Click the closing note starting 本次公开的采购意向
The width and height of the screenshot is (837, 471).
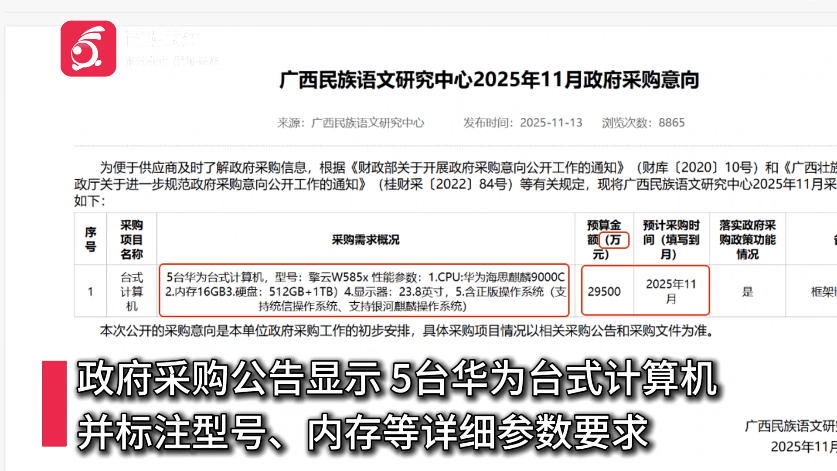(406, 331)
